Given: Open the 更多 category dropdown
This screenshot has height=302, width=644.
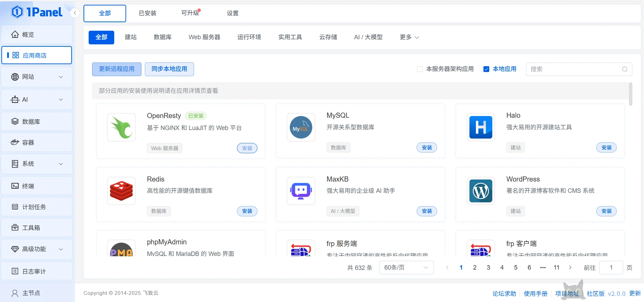Looking at the screenshot, I should 409,37.
